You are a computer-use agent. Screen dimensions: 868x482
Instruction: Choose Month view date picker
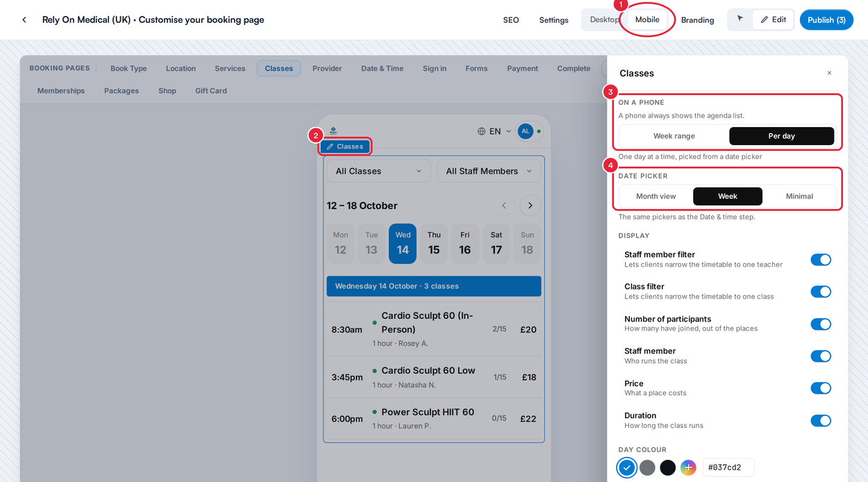(x=656, y=197)
